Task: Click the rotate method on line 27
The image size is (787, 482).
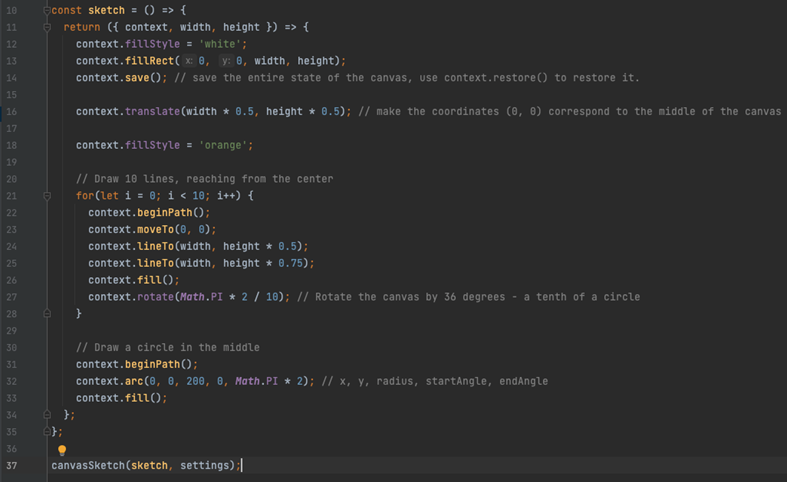Action: 156,297
